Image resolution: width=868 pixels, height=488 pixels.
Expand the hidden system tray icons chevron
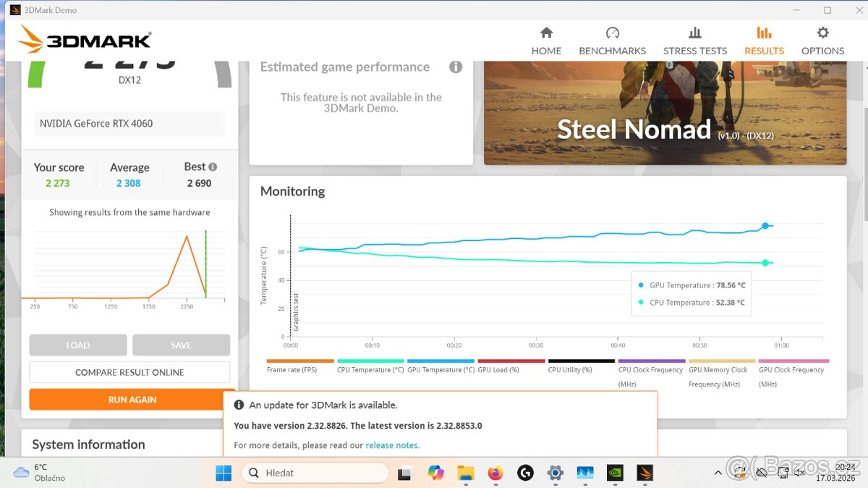tap(718, 473)
